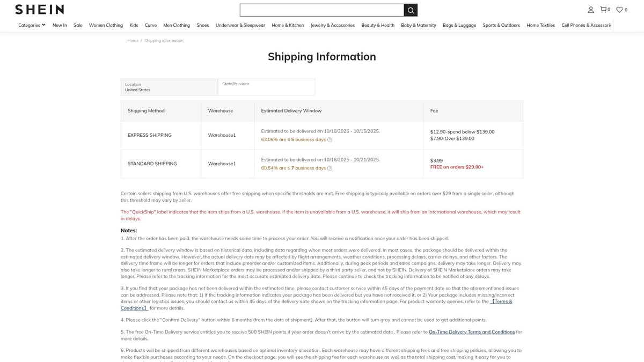Open the shopping cart icon
Screen dimensions: 644x362
coord(603,9)
